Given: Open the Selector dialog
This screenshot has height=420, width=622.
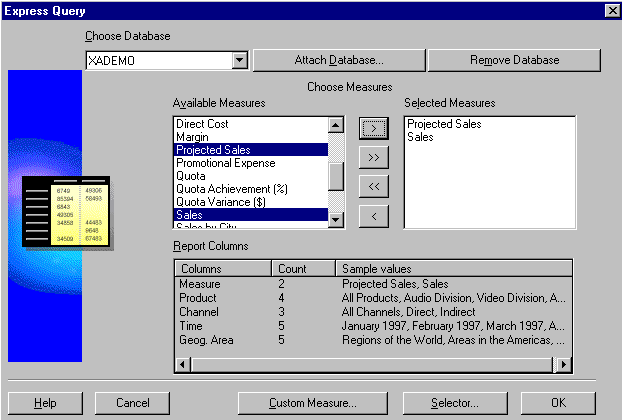Looking at the screenshot, I should coord(455,403).
